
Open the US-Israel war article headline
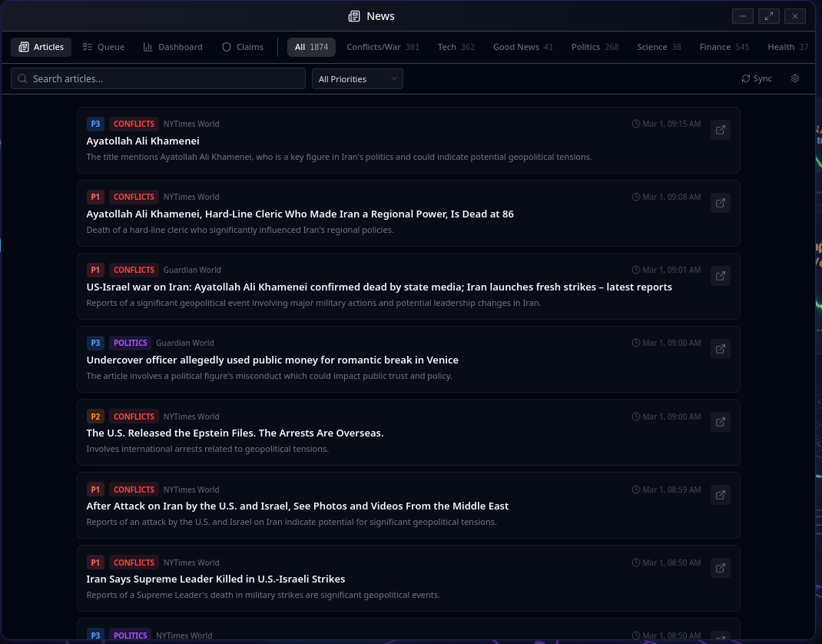click(379, 287)
